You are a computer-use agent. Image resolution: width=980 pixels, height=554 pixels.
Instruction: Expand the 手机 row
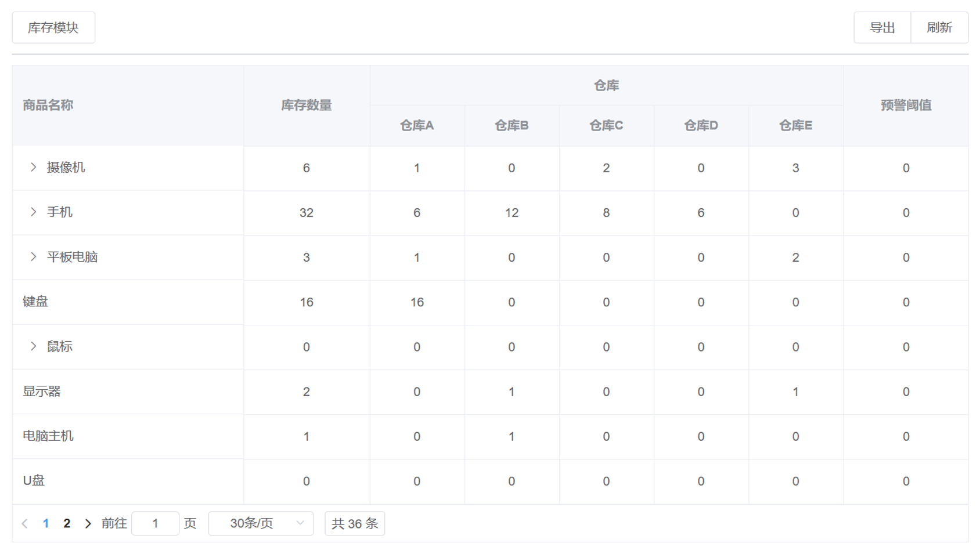tap(33, 212)
